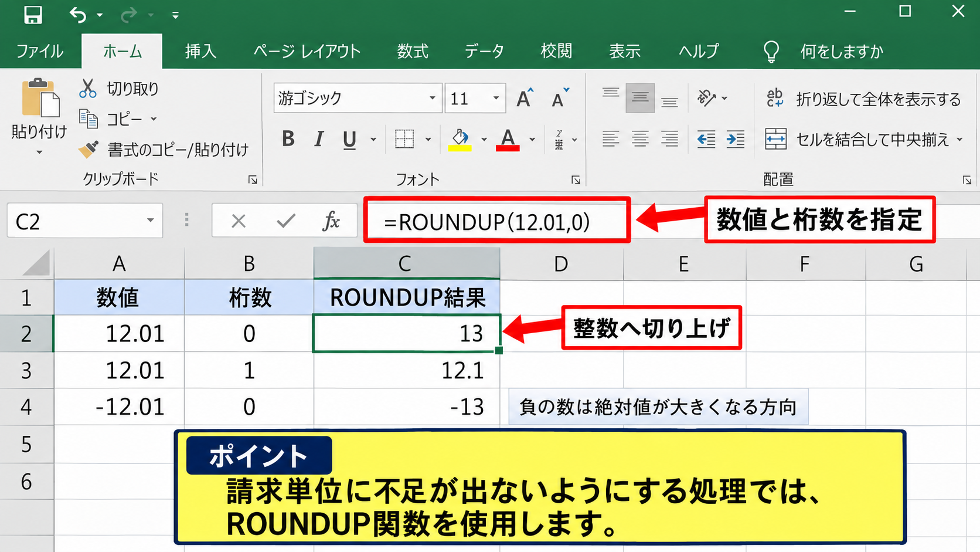Screen dimensions: 980x552
Task: Click the Redo arrow icon
Action: coord(128,15)
